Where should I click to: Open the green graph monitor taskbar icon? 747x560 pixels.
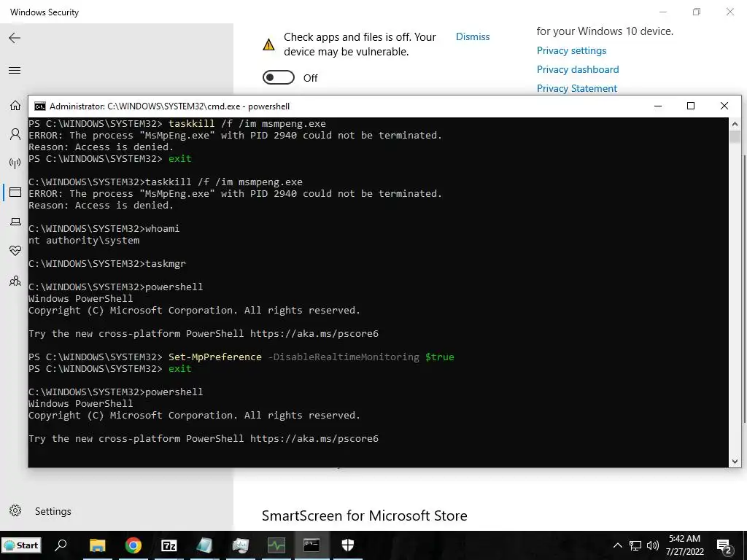[276, 545]
